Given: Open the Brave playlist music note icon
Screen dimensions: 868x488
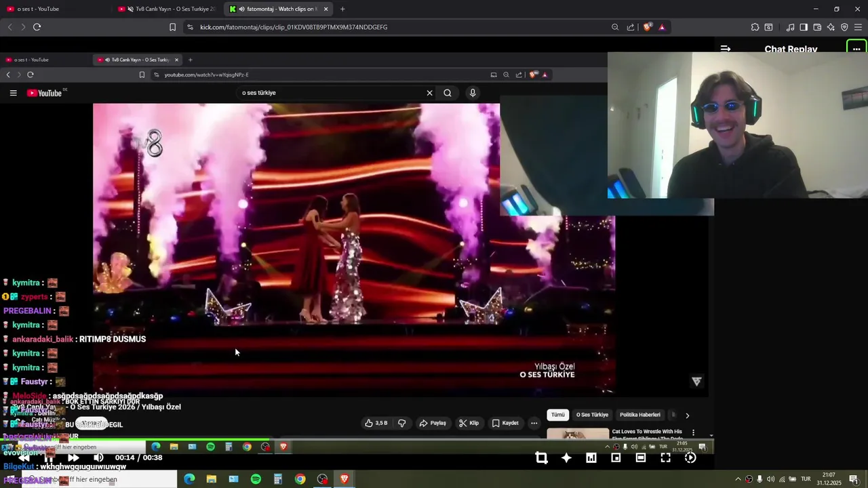Looking at the screenshot, I should (x=790, y=27).
